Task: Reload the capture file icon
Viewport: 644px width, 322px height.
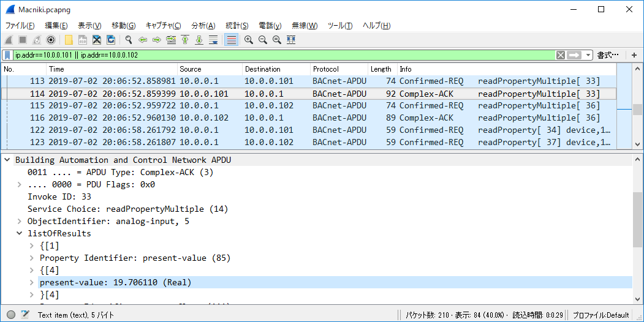Action: click(x=110, y=40)
